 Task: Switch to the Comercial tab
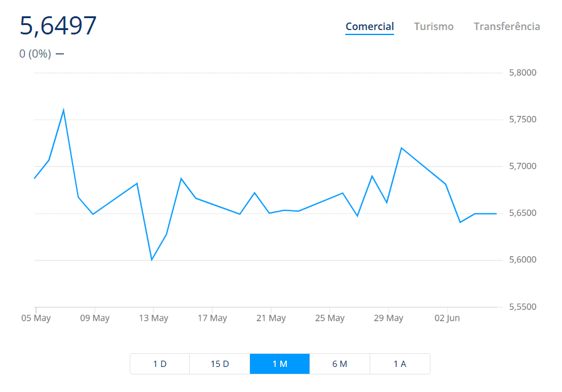pyautogui.click(x=370, y=26)
